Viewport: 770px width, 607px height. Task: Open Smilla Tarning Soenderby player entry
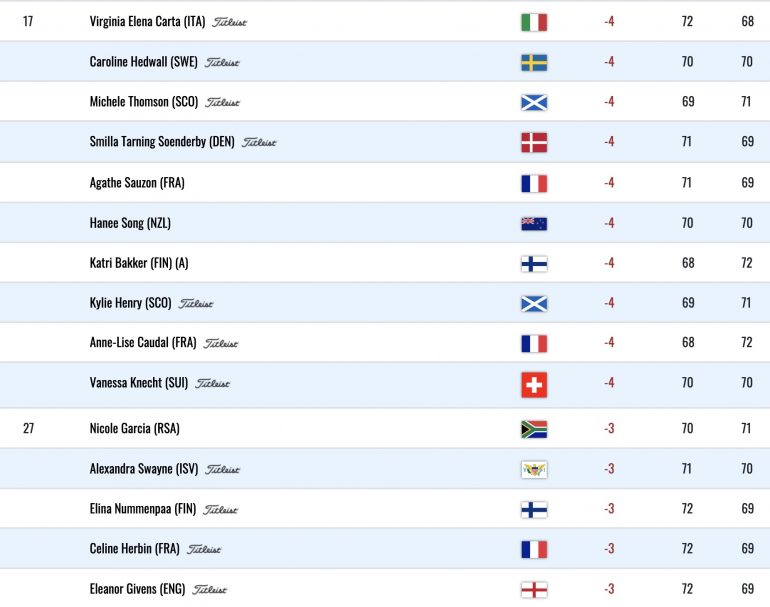click(x=162, y=142)
